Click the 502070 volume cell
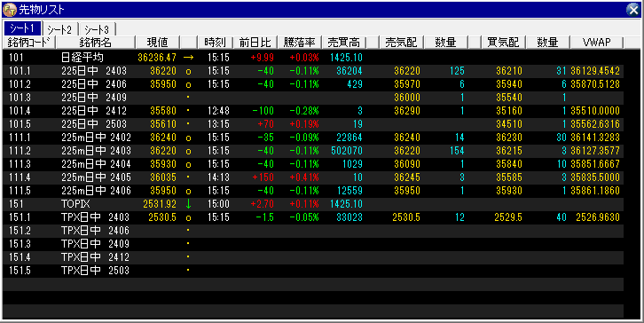This screenshot has width=644, height=323. coord(347,151)
